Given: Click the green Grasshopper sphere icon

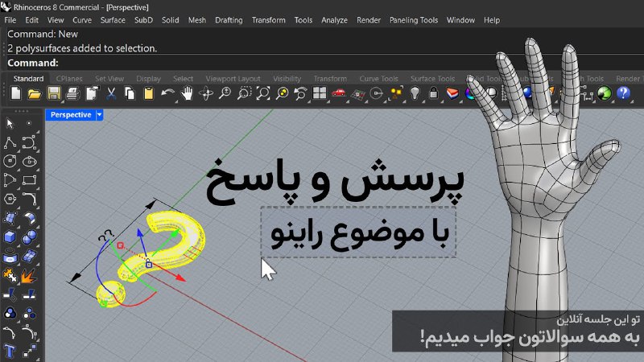Looking at the screenshot, I should [x=605, y=93].
